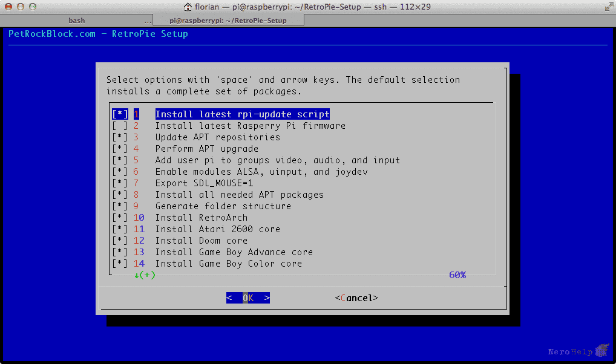Toggle checkbox for Install all needed APT packages
The height and width of the screenshot is (364, 616).
pos(120,195)
